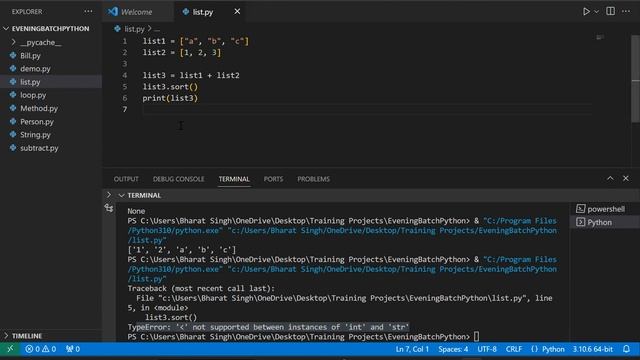Click the list3.sort() code line

click(170, 87)
